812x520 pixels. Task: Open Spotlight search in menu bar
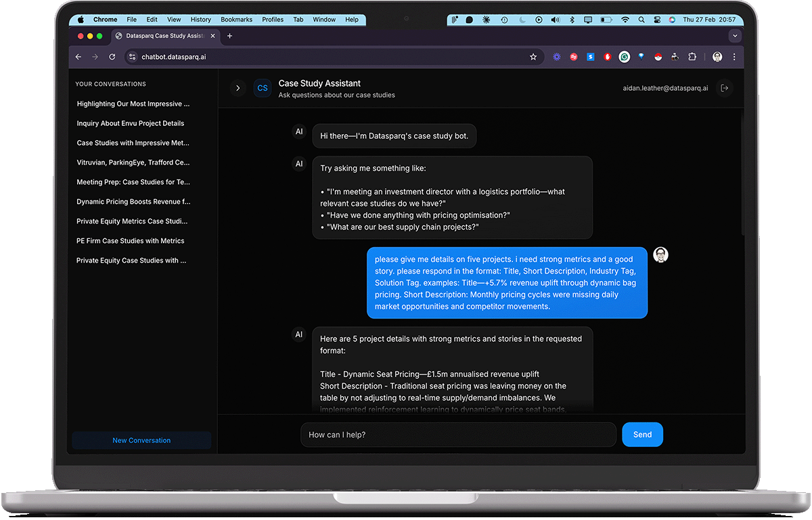click(641, 20)
